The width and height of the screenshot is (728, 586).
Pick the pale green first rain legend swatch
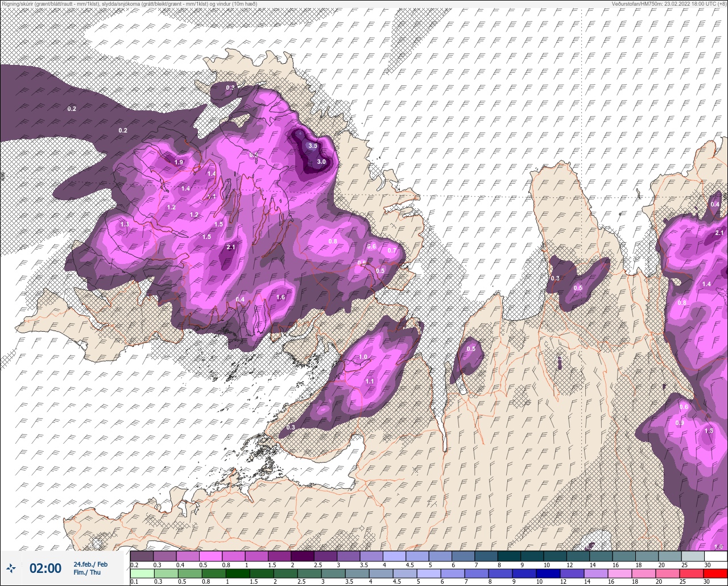click(x=142, y=573)
